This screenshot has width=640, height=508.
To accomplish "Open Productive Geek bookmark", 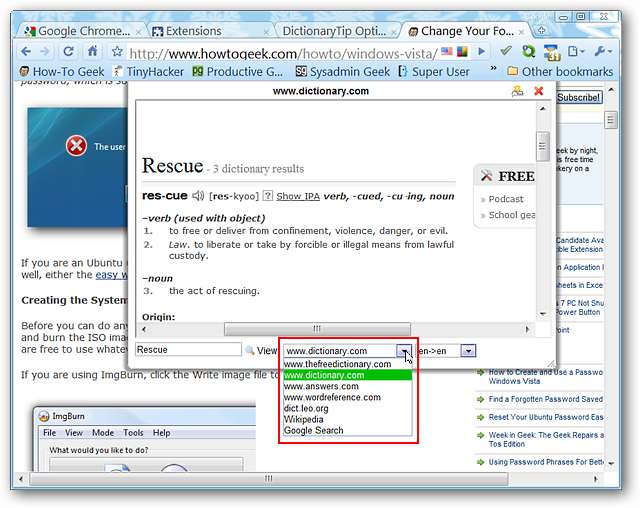I will [238, 72].
